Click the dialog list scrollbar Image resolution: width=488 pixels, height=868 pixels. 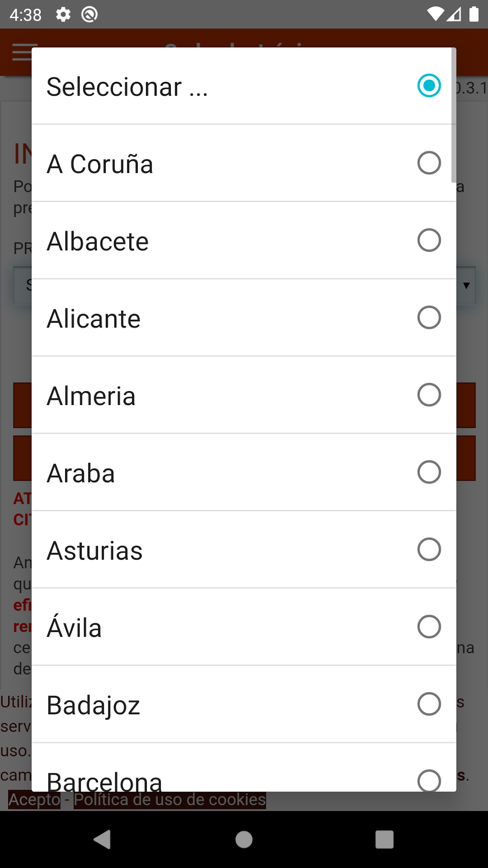click(453, 115)
